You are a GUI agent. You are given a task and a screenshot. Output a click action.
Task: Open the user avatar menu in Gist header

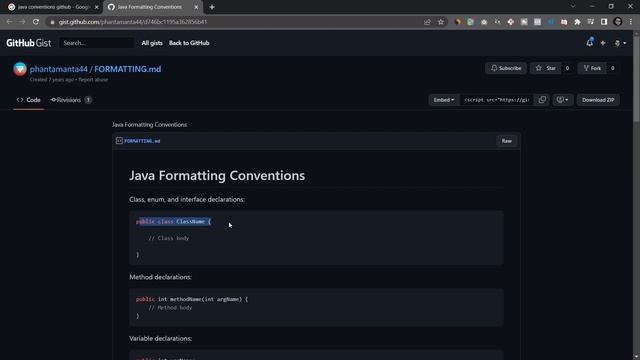coord(620,43)
